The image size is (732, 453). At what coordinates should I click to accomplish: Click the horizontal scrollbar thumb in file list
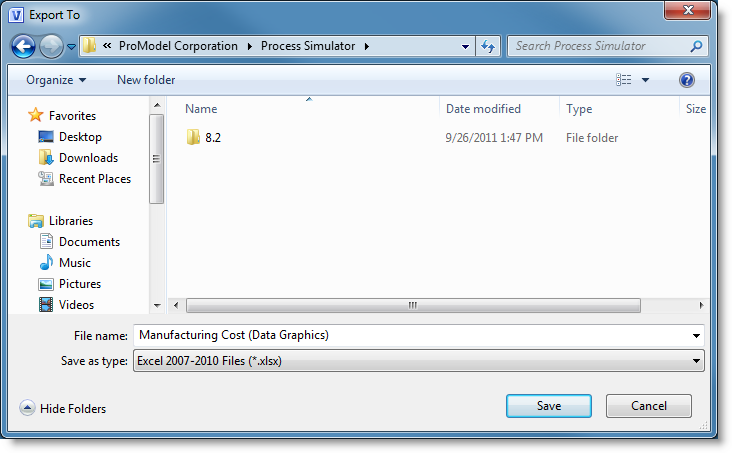tap(413, 305)
